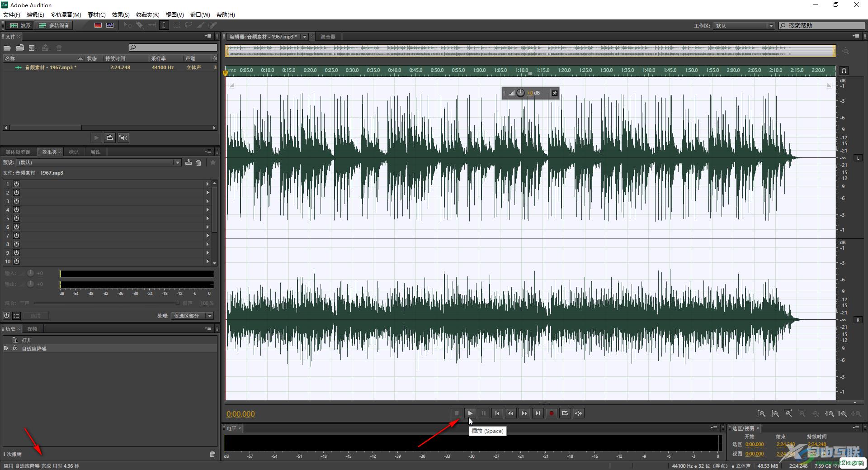The image size is (868, 470).
Task: Click the Rewind button
Action: [x=511, y=413]
